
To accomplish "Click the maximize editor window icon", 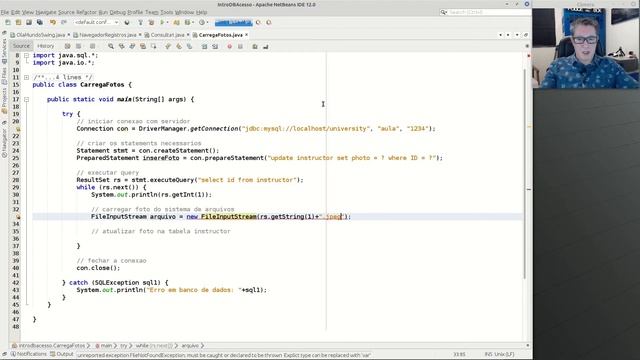I will [526, 35].
